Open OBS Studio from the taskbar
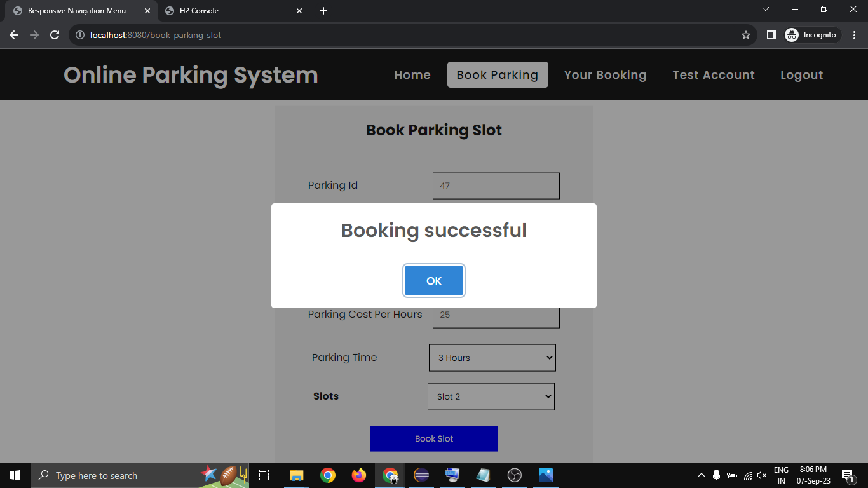868x488 pixels. pyautogui.click(x=515, y=475)
